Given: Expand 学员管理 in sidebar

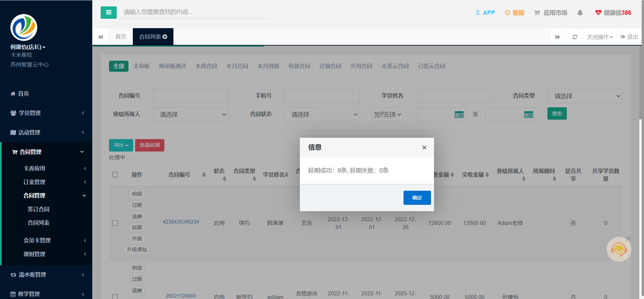Looking at the screenshot, I should pyautogui.click(x=46, y=113).
